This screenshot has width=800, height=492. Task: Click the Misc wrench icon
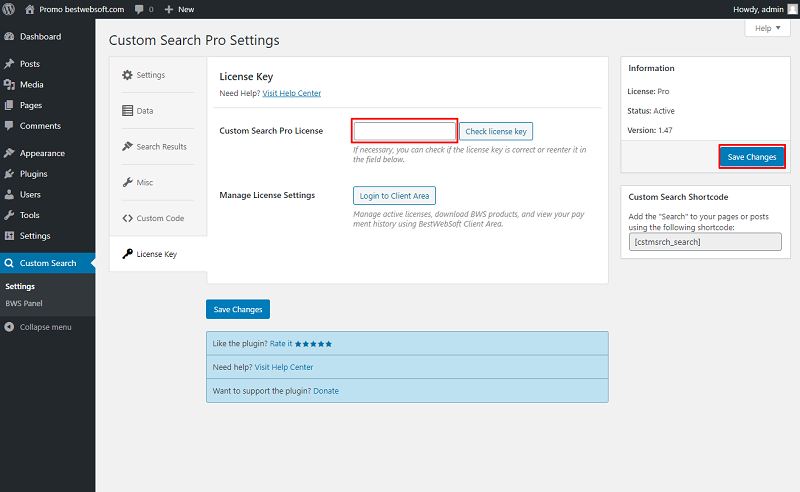pyautogui.click(x=127, y=182)
